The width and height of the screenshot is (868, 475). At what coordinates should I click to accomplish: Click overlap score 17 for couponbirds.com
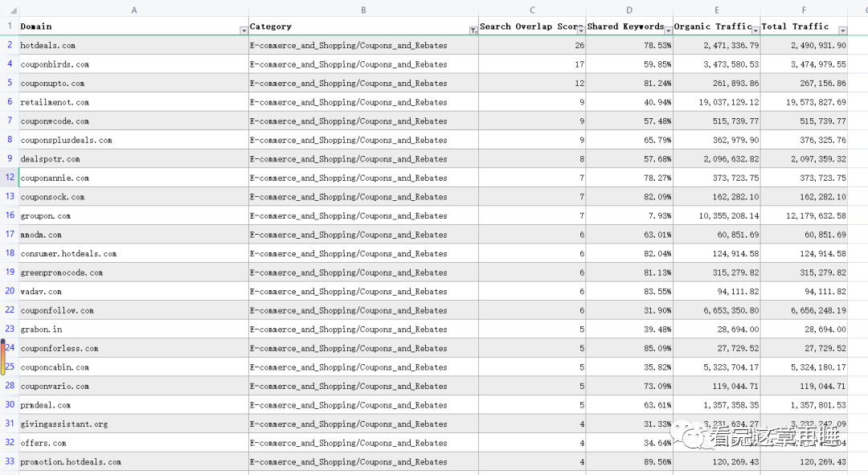point(533,64)
